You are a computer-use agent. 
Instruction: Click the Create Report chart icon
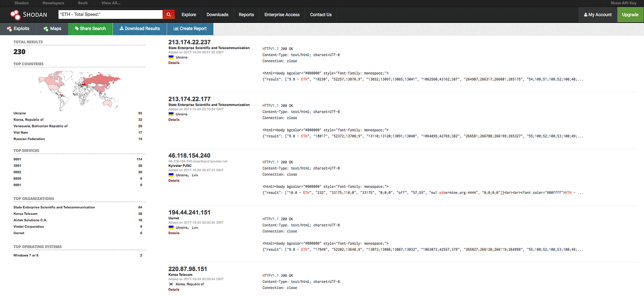[176, 29]
